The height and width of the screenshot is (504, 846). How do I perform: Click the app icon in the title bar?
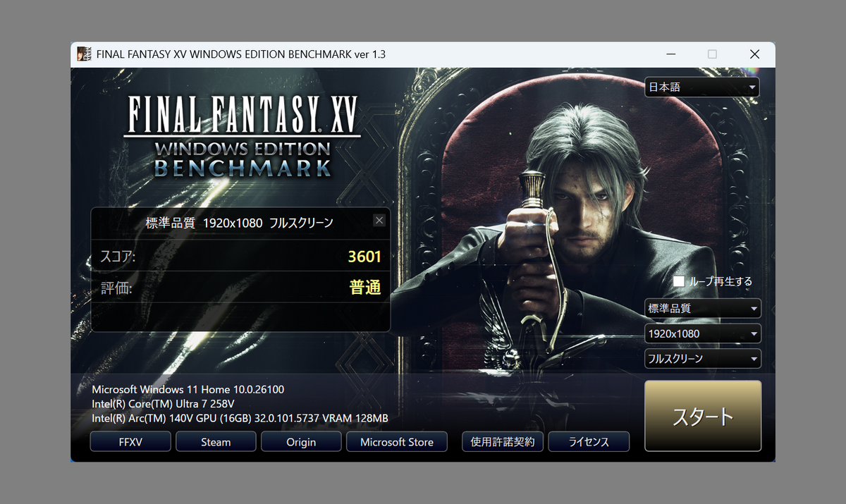coord(83,54)
